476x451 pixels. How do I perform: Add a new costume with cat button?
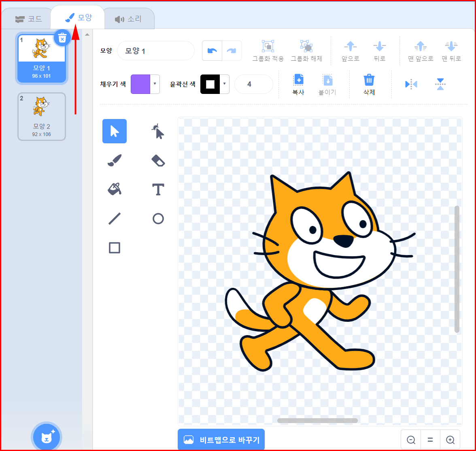tap(47, 437)
